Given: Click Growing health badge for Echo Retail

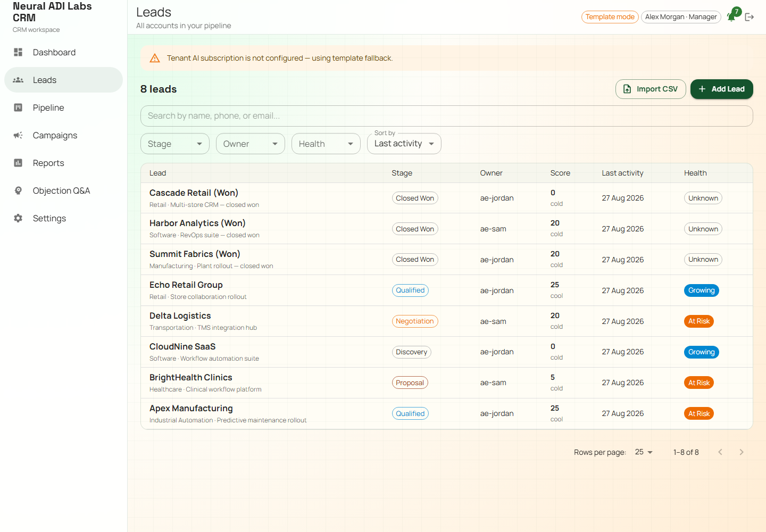Looking at the screenshot, I should (702, 290).
